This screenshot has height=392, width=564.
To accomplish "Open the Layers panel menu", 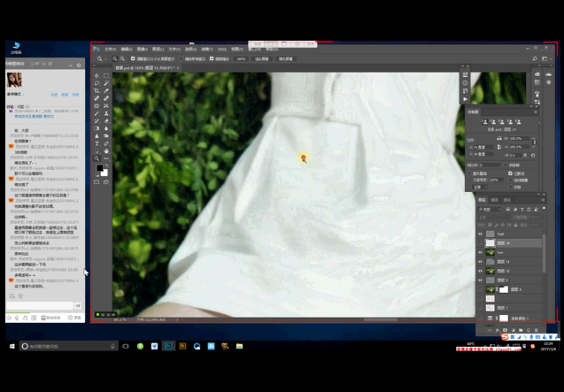I will (x=543, y=200).
